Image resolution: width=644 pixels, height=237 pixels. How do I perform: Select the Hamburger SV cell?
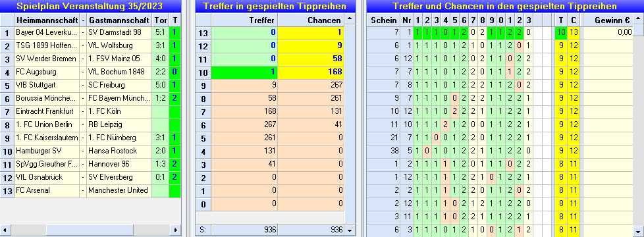(46, 151)
